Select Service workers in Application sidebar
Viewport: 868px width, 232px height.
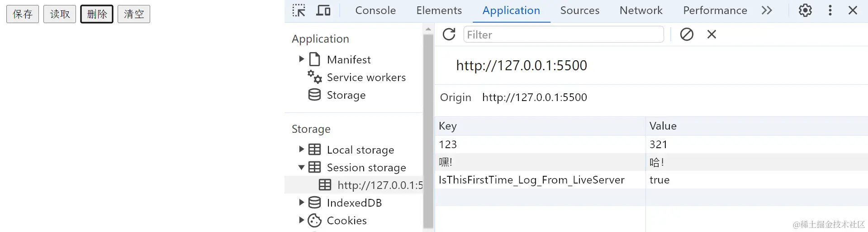click(366, 77)
